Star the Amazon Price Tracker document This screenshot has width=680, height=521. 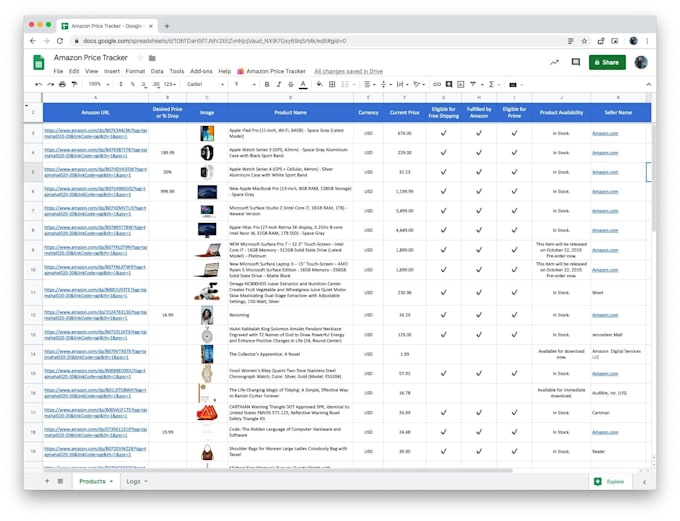140,58
